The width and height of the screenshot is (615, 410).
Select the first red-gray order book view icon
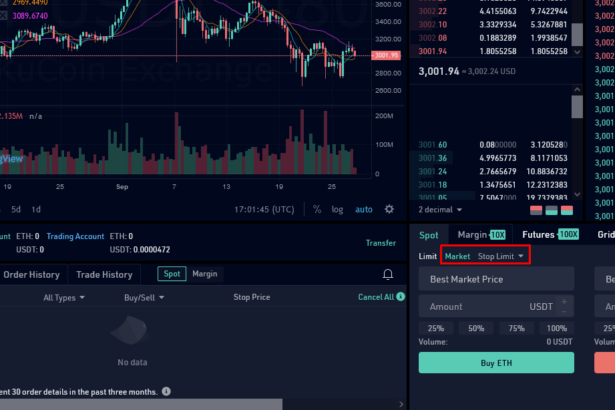536,210
